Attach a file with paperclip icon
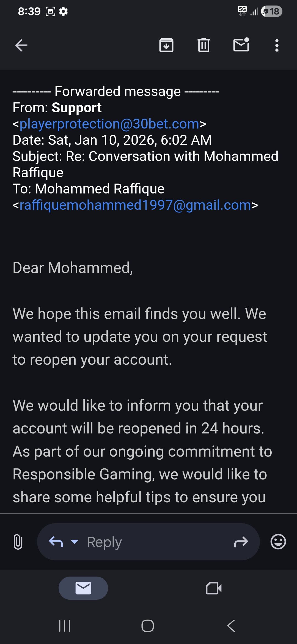The width and height of the screenshot is (297, 644). tap(18, 542)
